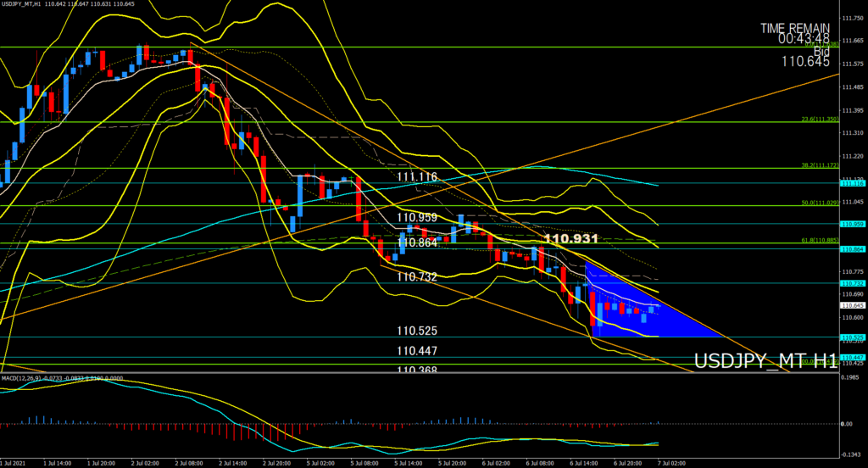Select the large USDJPY_MT H1 chart label

click(x=765, y=361)
